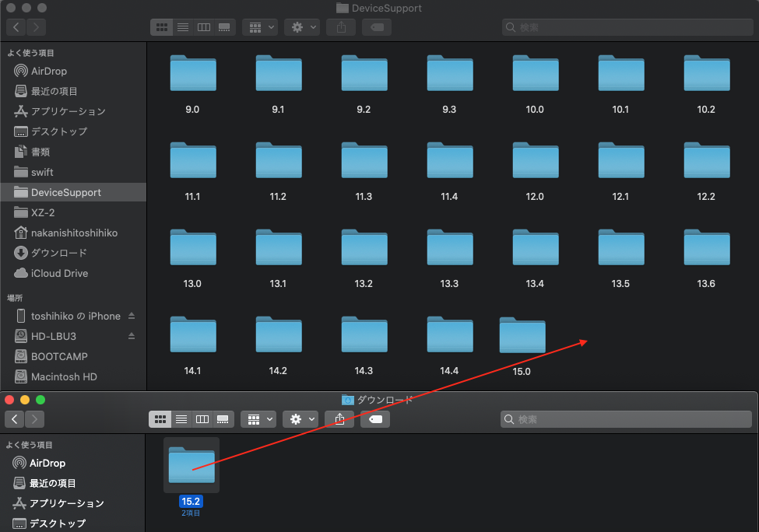Select 最近の項目 in the ダウンロード window sidebar

coord(72,483)
